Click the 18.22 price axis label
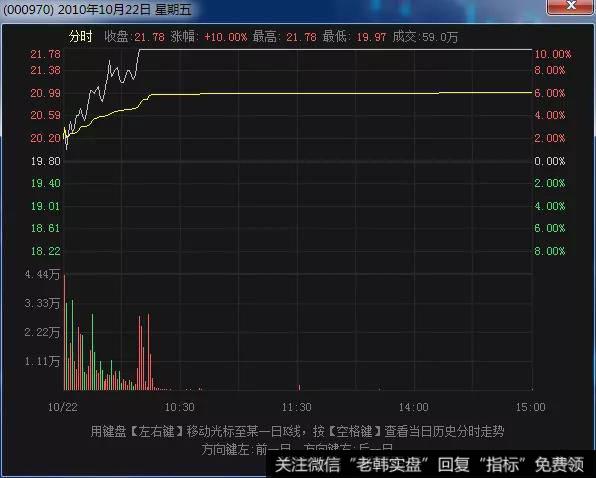Viewport: 596px width, 478px height. point(45,251)
